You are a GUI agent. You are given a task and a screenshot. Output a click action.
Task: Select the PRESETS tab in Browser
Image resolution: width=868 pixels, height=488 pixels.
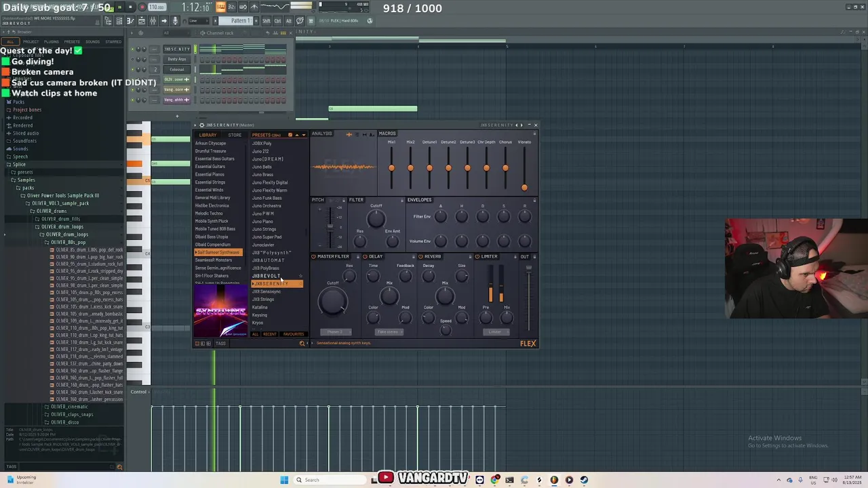72,41
